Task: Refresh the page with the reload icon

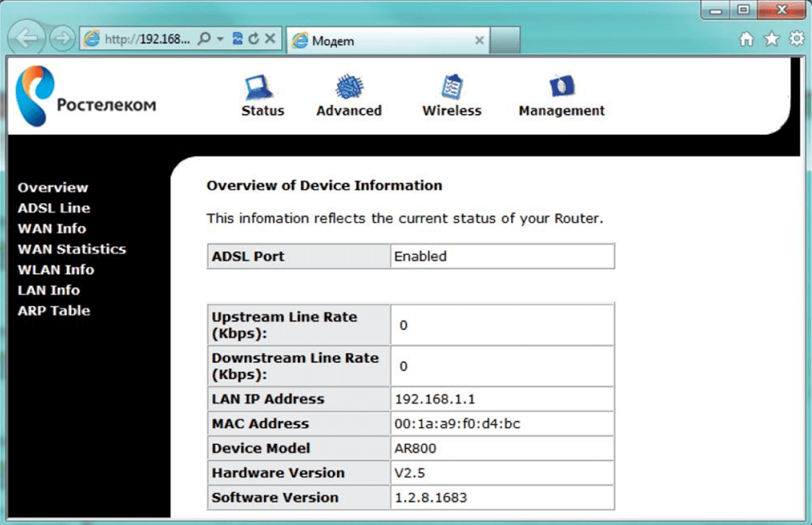Action: (x=253, y=38)
